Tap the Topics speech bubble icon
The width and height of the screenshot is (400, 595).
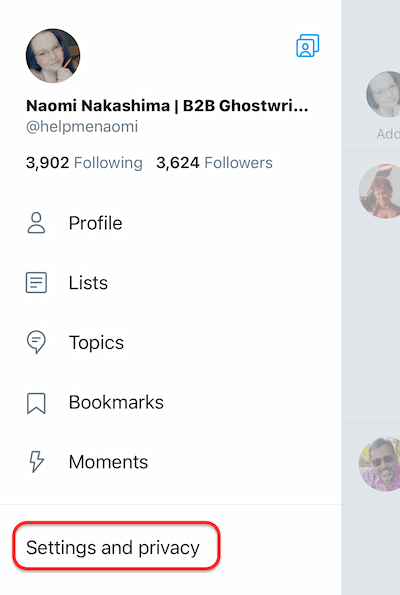(36, 342)
